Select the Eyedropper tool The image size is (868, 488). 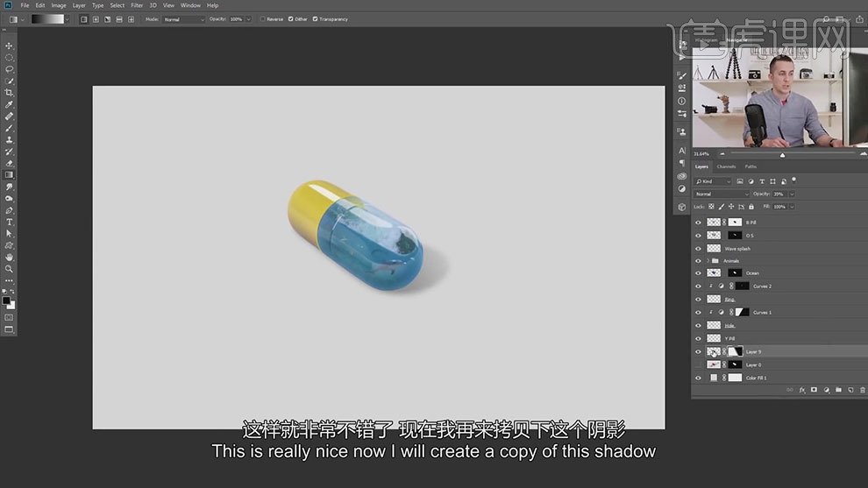coord(9,104)
